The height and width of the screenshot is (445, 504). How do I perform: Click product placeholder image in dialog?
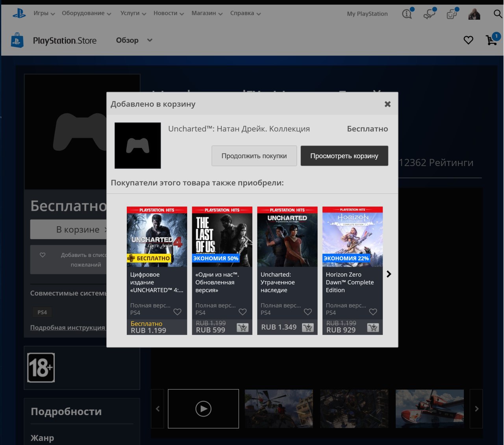pyautogui.click(x=137, y=146)
